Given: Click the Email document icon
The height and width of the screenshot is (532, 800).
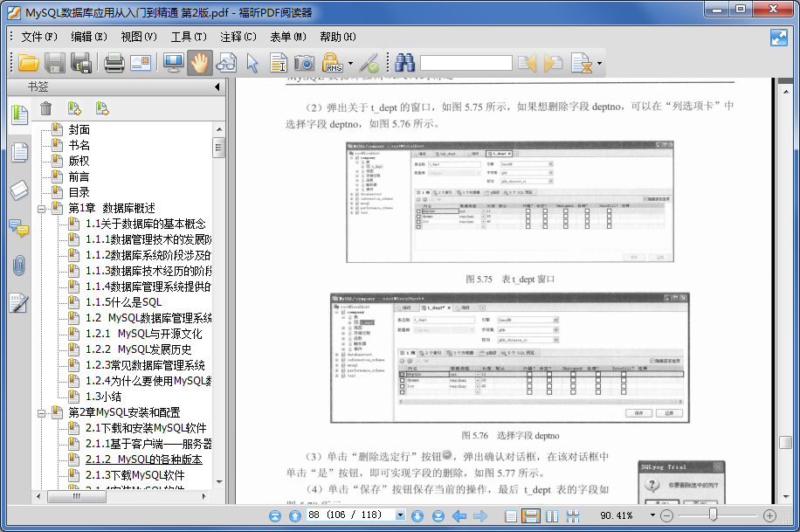Looking at the screenshot, I should coord(141,63).
